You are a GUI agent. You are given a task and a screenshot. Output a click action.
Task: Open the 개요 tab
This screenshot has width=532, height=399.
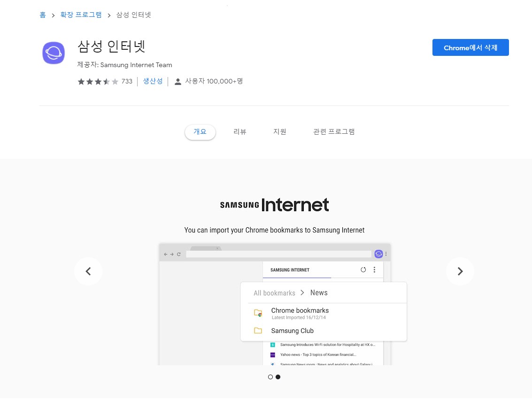tap(200, 132)
